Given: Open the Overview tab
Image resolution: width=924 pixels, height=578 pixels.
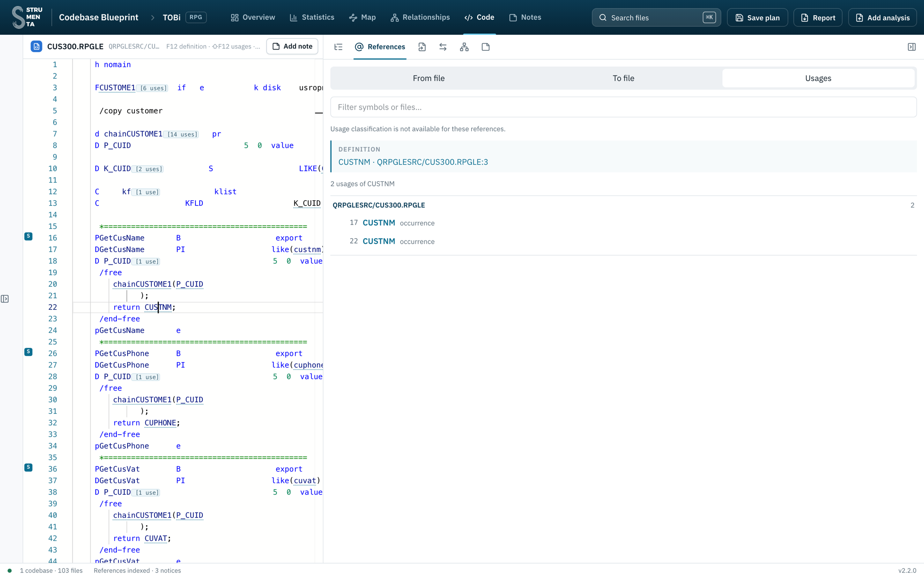Looking at the screenshot, I should point(253,17).
